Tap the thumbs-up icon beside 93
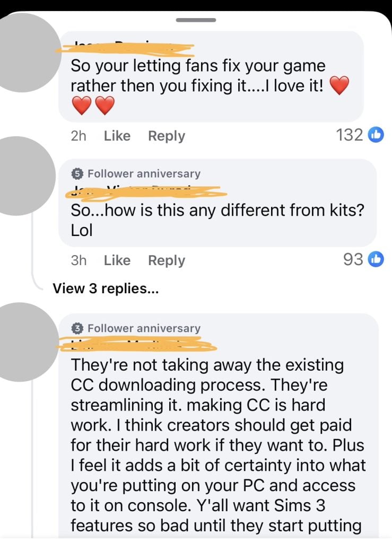 point(375,260)
